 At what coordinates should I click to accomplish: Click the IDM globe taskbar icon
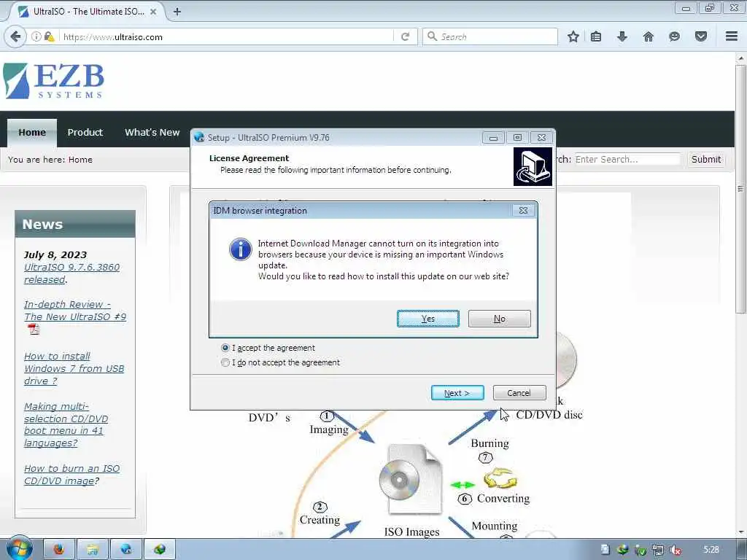pyautogui.click(x=160, y=550)
